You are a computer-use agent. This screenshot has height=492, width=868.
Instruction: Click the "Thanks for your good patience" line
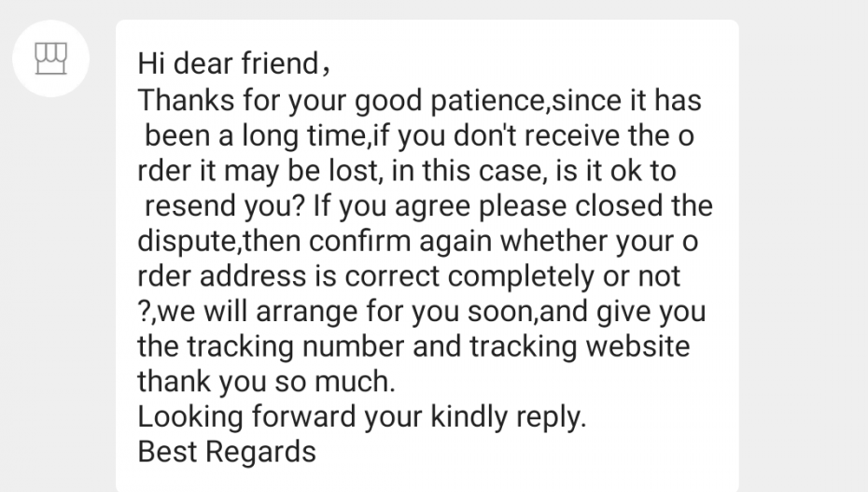419,100
